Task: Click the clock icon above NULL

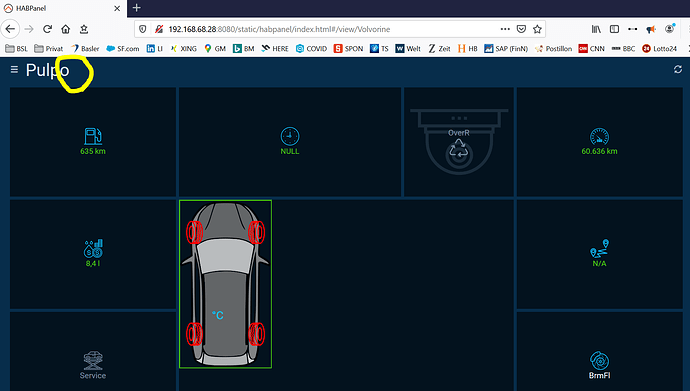Action: (290, 136)
